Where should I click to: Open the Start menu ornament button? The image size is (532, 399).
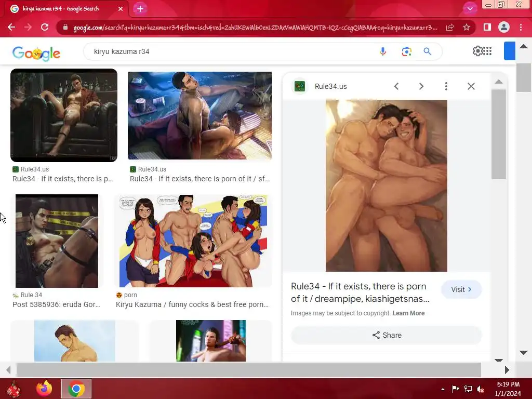click(x=14, y=389)
